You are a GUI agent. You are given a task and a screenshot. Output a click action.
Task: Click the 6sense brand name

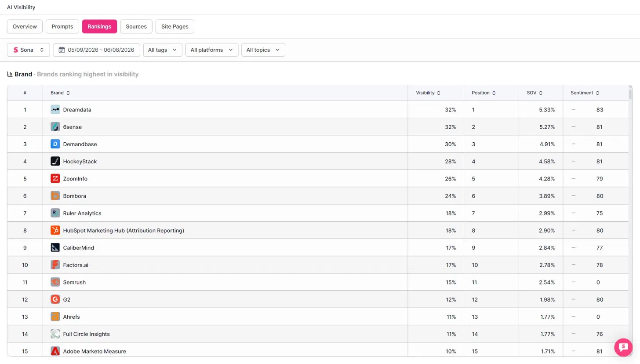[73, 127]
